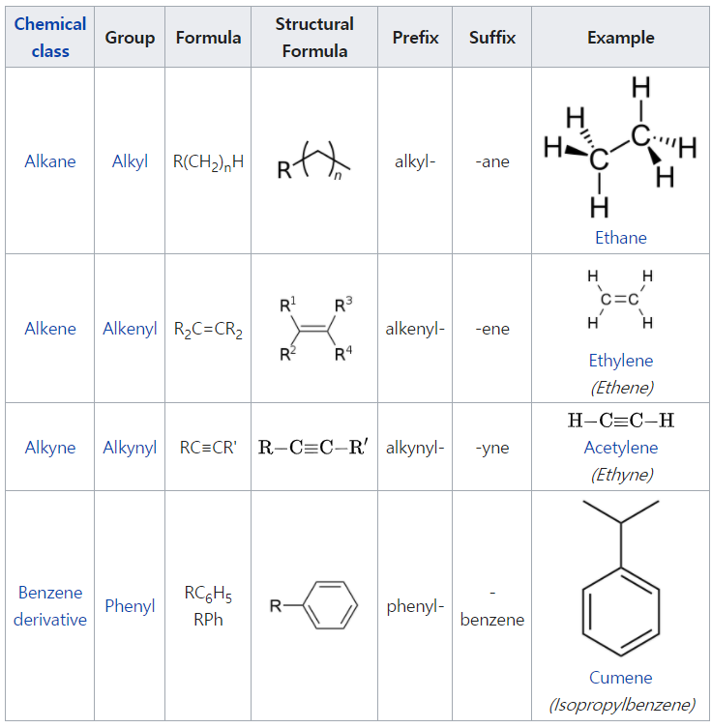Open the Cumene example link
Image resolution: width=712 pixels, height=728 pixels.
621,678
